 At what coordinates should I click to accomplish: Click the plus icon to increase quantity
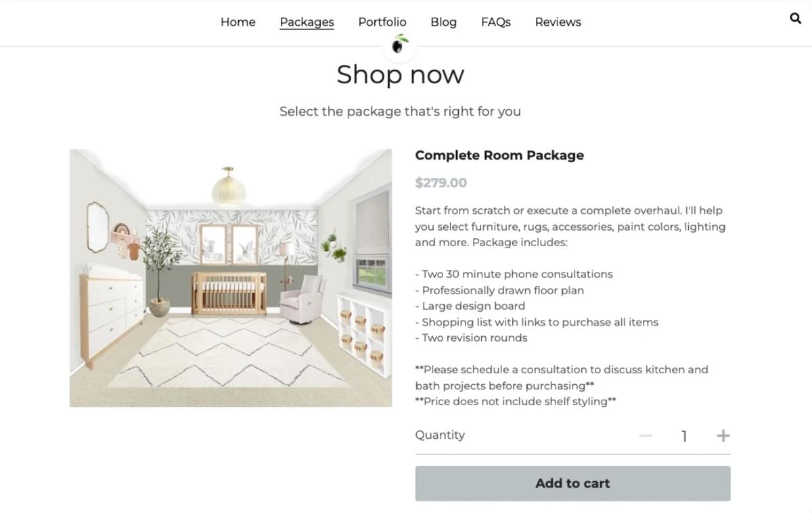click(x=723, y=436)
